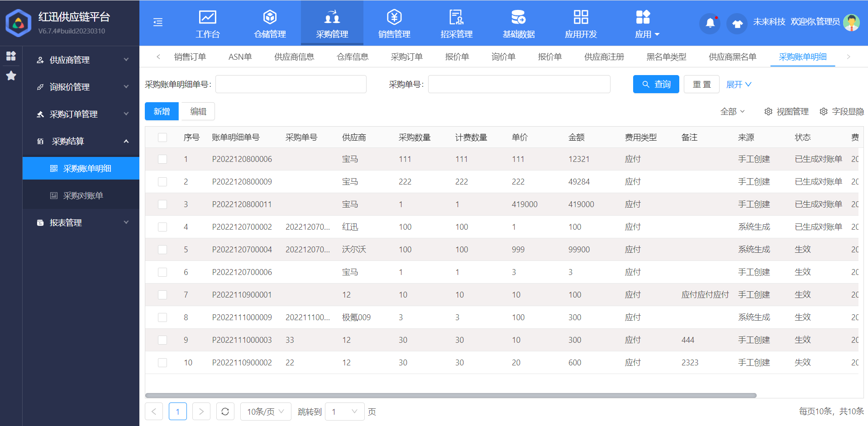Open the 仓储管理 warehouse icon
The image size is (868, 426).
pos(270,17)
